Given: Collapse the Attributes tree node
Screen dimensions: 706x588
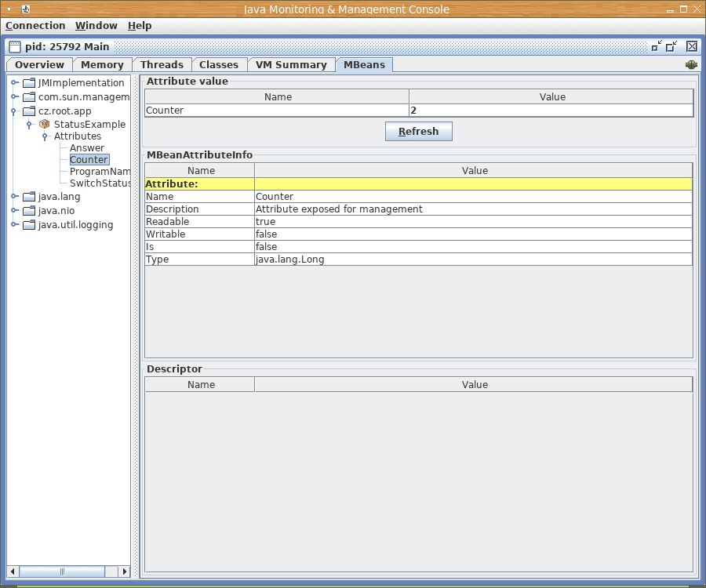Looking at the screenshot, I should tap(45, 136).
